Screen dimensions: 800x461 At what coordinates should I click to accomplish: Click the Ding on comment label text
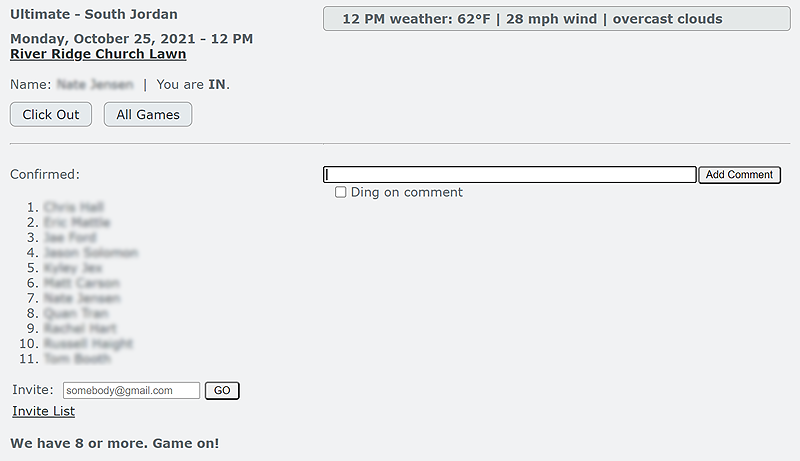[x=406, y=192]
